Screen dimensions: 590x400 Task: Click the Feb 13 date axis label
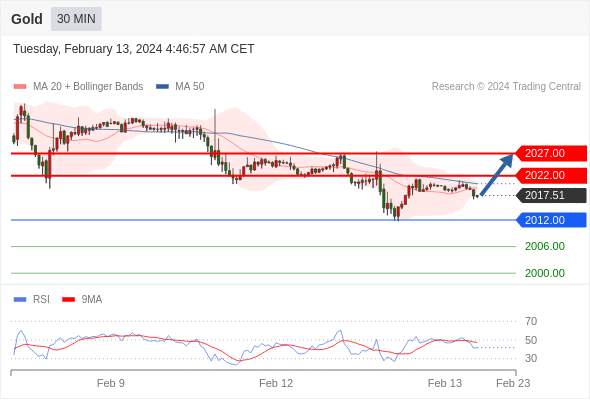(x=445, y=383)
